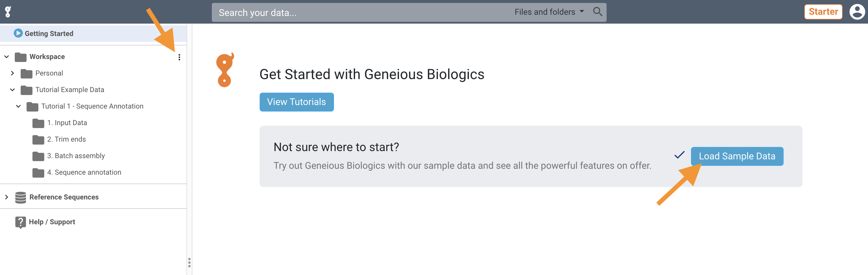868x275 pixels.
Task: Click the Geneious logo in top bar
Action: coord(8,12)
